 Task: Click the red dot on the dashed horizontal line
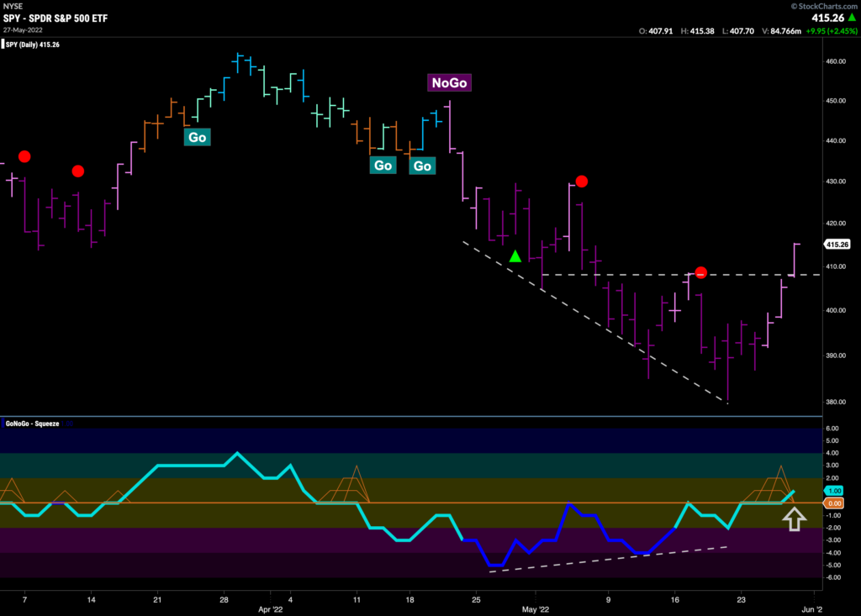click(700, 272)
